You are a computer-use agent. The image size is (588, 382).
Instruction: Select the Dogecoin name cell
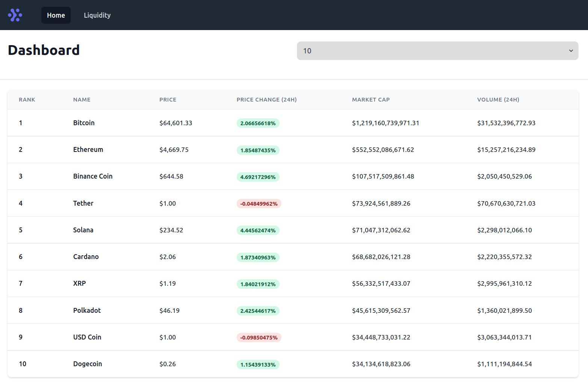coord(88,364)
